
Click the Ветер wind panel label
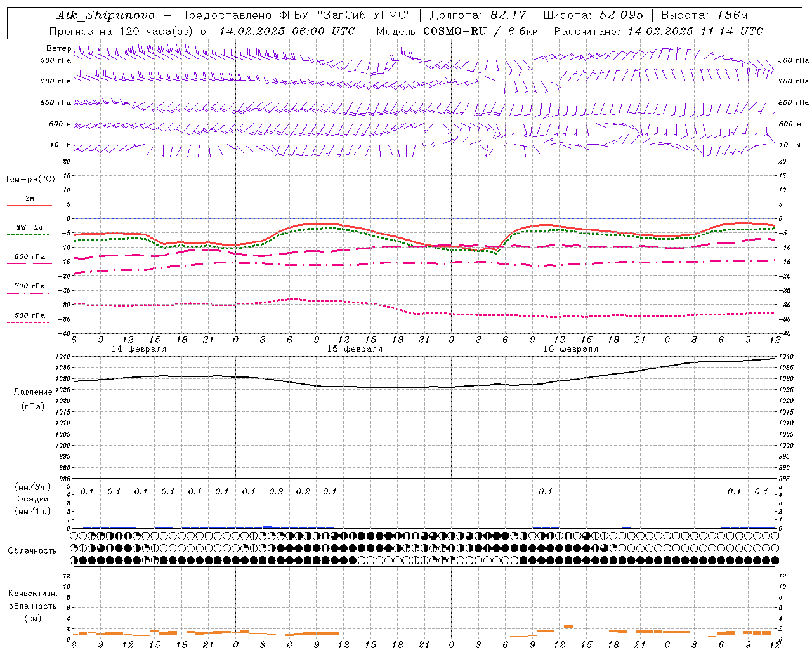coord(58,48)
